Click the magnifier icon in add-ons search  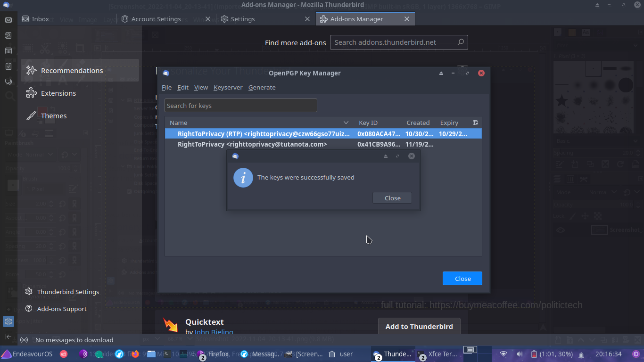pos(461,42)
